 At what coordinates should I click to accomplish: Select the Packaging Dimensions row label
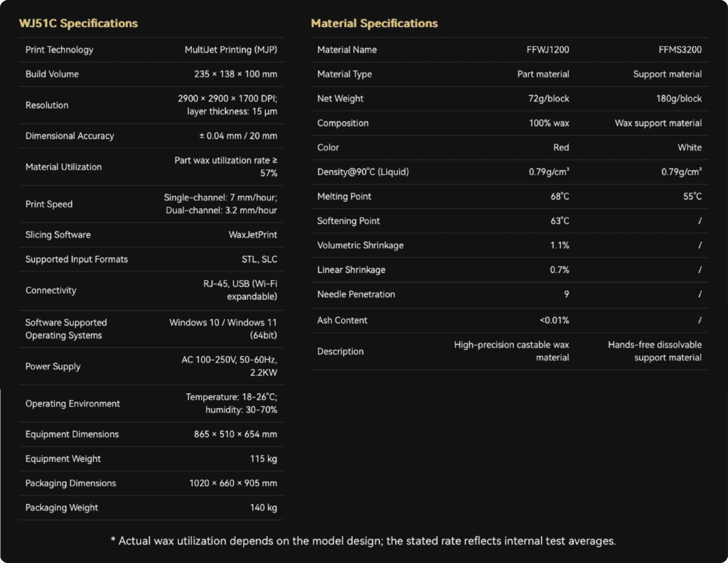pos(70,483)
